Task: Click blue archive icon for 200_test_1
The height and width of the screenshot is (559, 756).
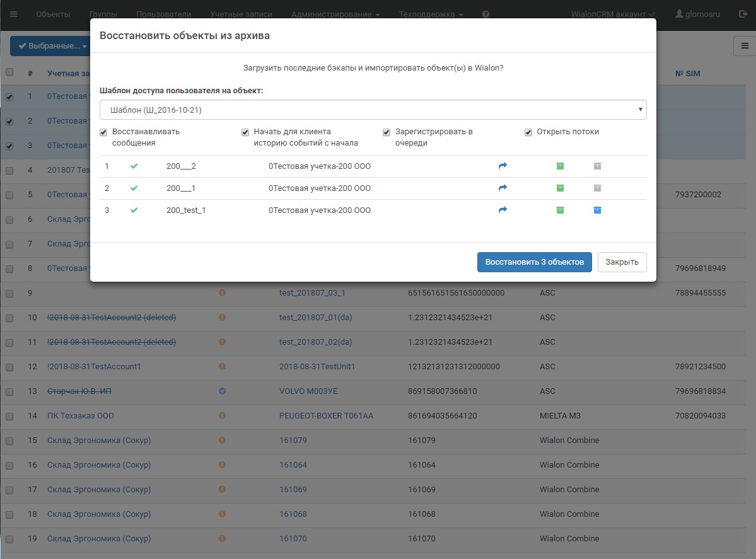Action: pos(597,210)
